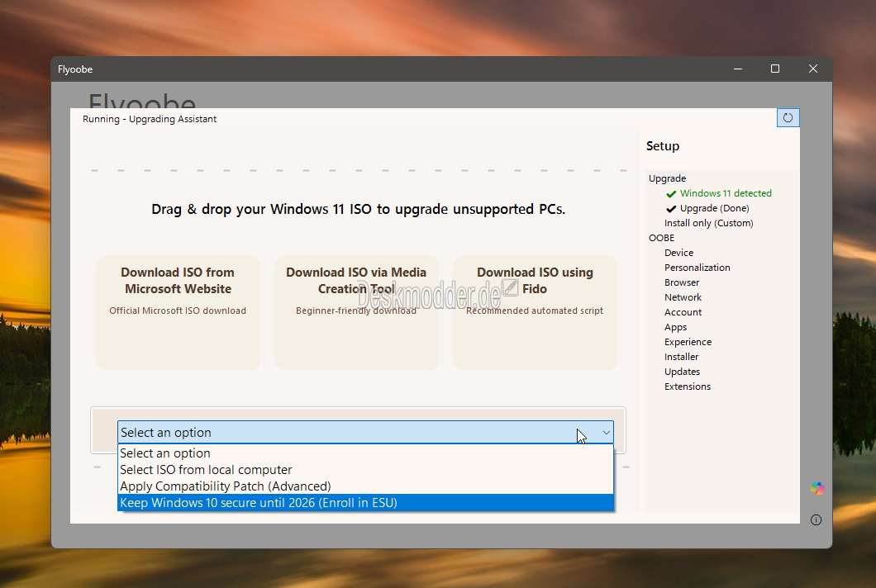Open the Download ISO via Media Creation Tool card
Screen dimensions: 876x588
356,313
